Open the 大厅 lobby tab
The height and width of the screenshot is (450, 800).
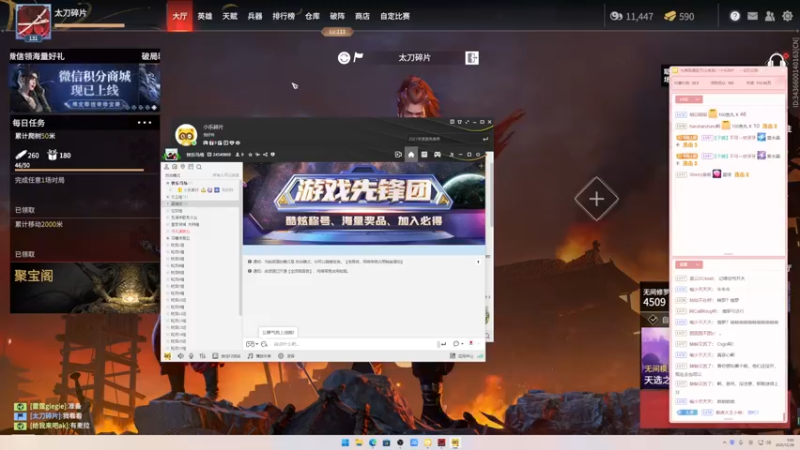(180, 16)
